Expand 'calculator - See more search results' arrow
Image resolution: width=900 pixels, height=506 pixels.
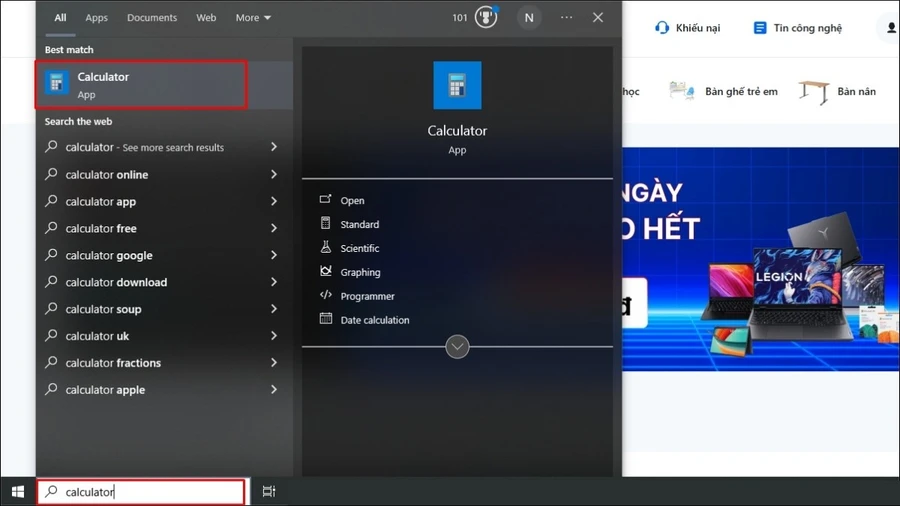click(x=274, y=147)
